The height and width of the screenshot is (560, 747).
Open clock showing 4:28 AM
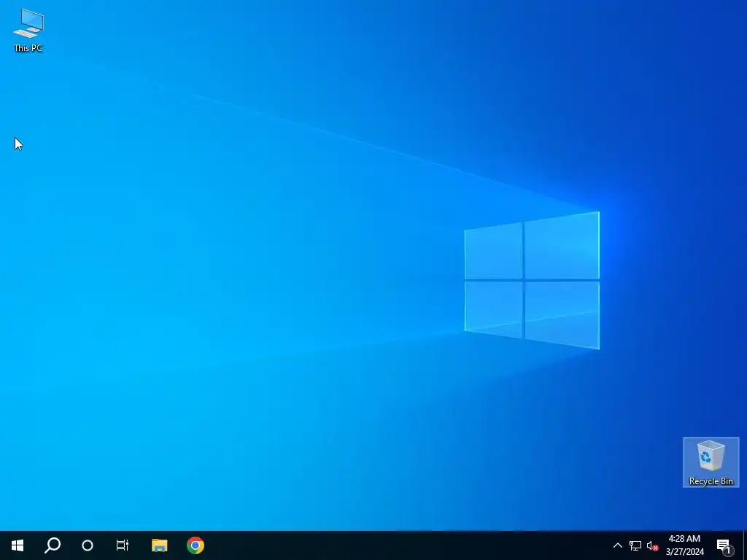tap(684, 545)
